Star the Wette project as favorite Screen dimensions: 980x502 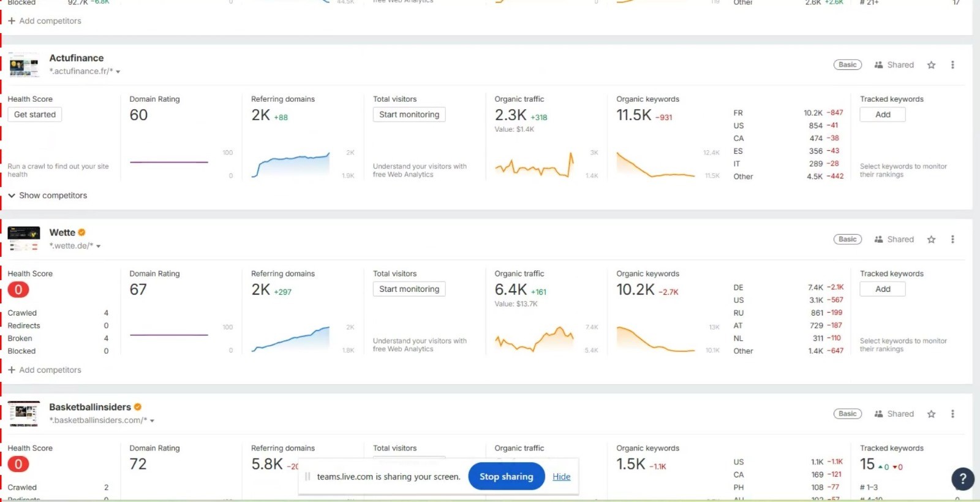coord(931,240)
